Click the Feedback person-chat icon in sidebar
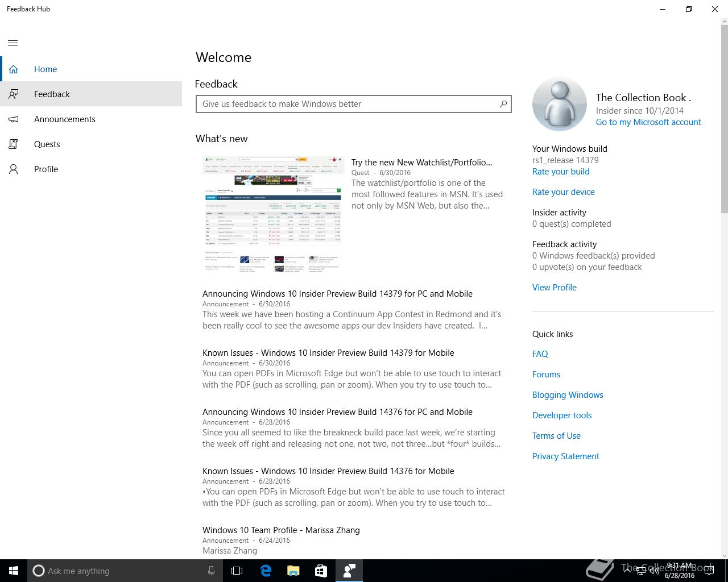Image resolution: width=728 pixels, height=582 pixels. click(13, 94)
